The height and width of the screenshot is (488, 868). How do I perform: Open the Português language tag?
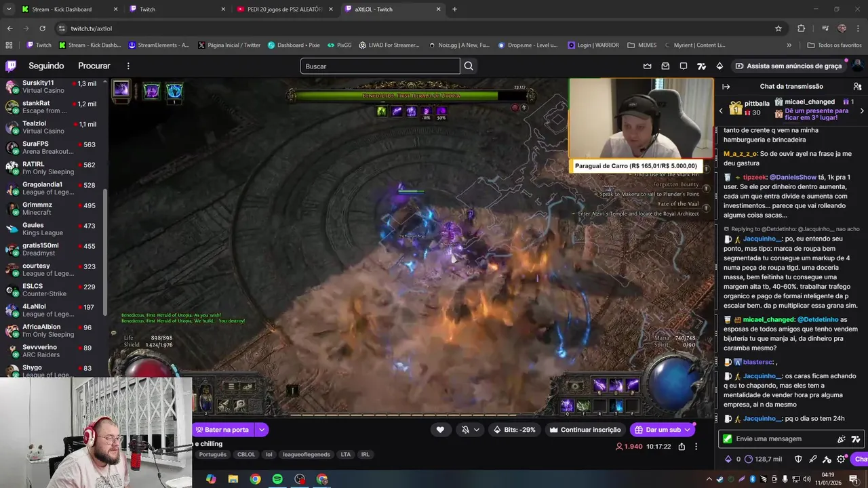pos(212,455)
